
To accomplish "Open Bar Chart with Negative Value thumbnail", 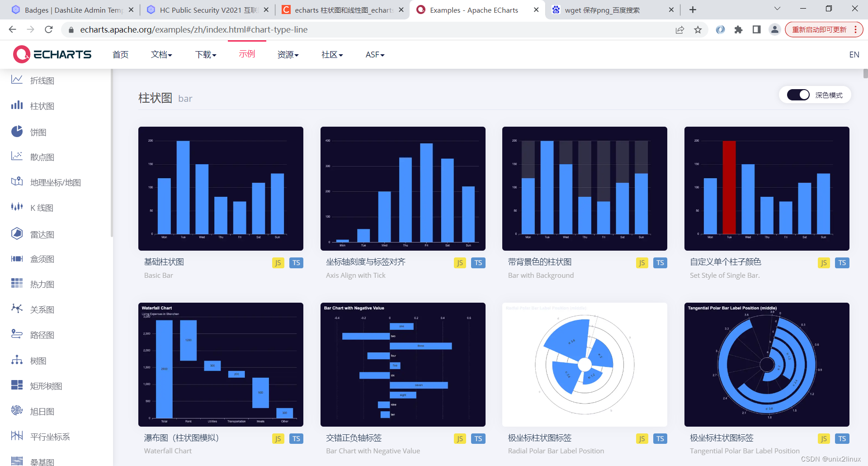I will (x=403, y=365).
